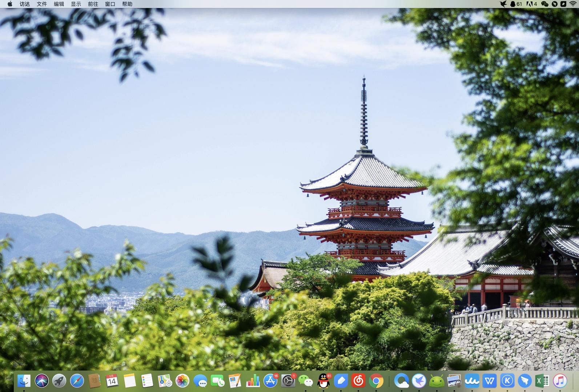Viewport: 579px width, 392px height.
Task: Click DingTalk status icon in menu bar
Action: coord(555,4)
